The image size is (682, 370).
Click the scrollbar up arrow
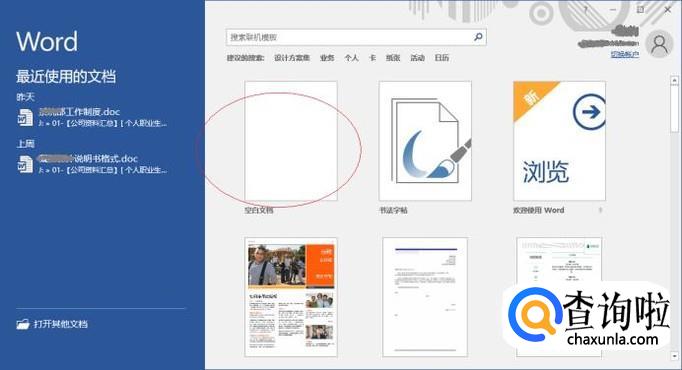(x=674, y=80)
